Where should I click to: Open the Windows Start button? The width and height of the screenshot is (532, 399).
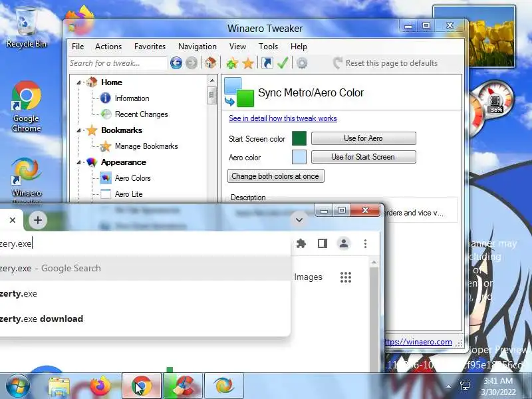point(18,386)
